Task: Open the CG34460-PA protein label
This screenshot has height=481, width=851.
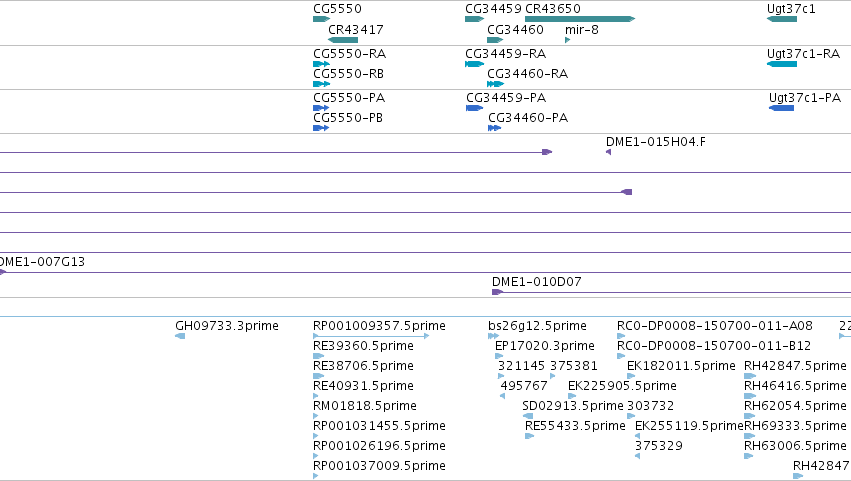Action: [x=528, y=118]
